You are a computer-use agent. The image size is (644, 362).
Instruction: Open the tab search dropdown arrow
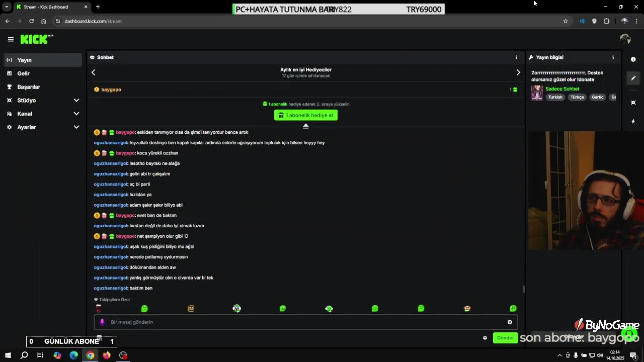[x=7, y=7]
